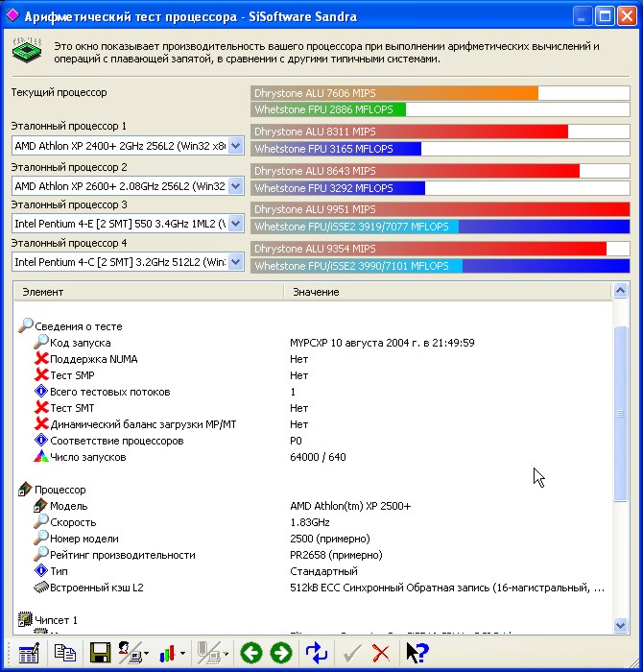643x672 pixels.
Task: Click the list scrollbar up arrow
Action: 620,291
